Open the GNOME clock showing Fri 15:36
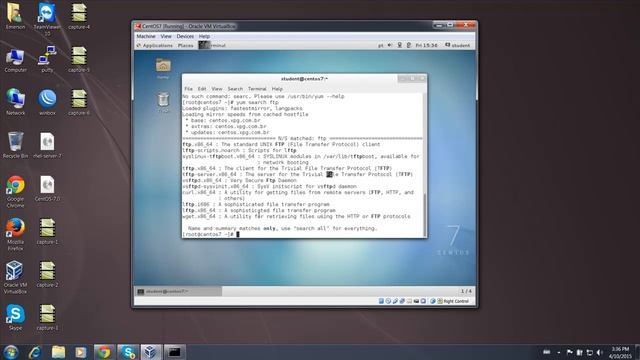Screen dimensions: 640x360 (x=426, y=45)
